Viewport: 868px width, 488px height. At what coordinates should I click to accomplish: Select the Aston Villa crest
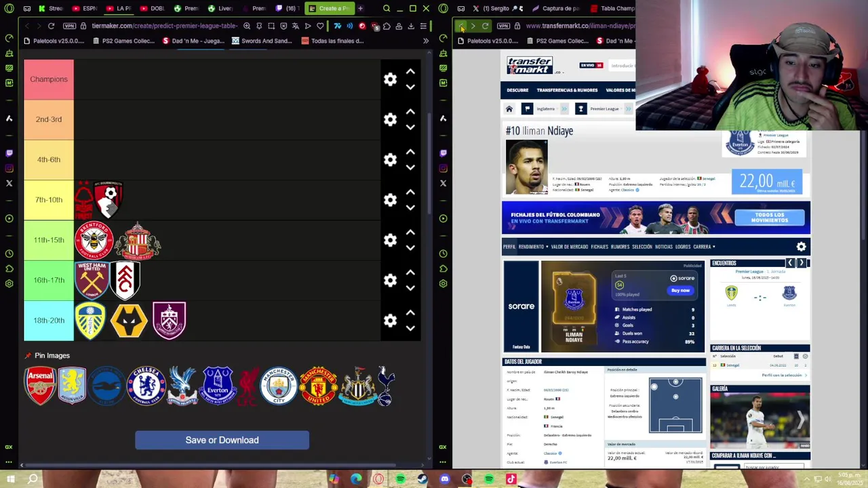point(72,386)
